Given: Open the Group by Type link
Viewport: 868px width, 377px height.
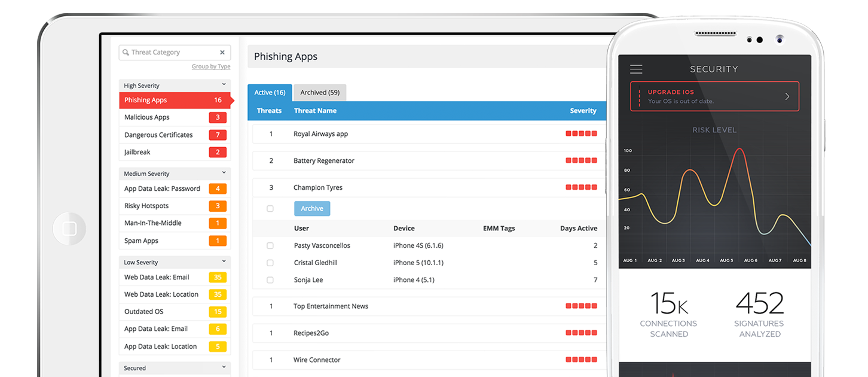Looking at the screenshot, I should (211, 67).
